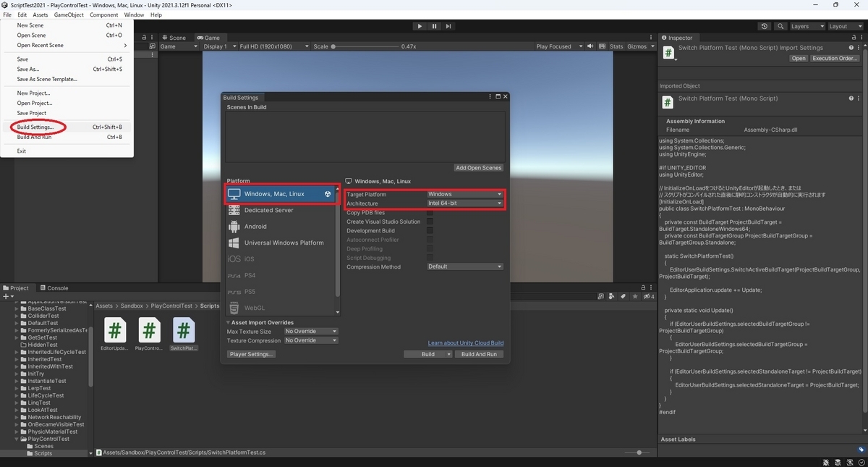Select the Scenes folder in Project tree

44,446
